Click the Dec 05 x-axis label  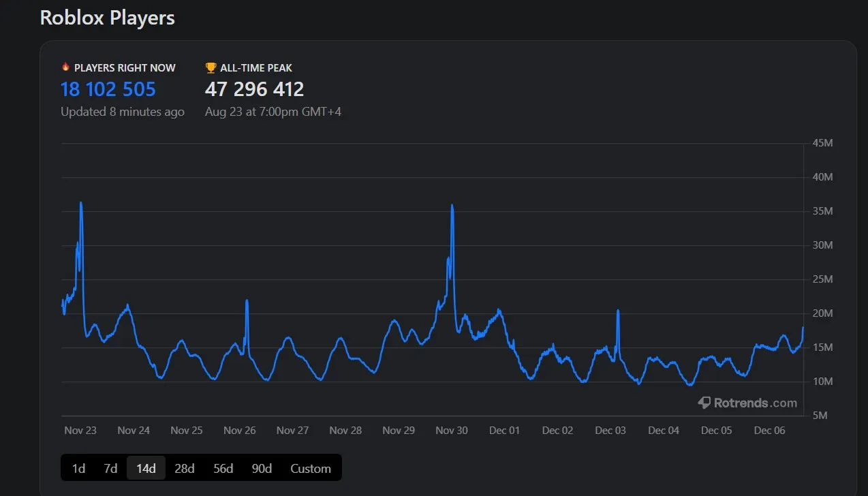click(x=717, y=430)
